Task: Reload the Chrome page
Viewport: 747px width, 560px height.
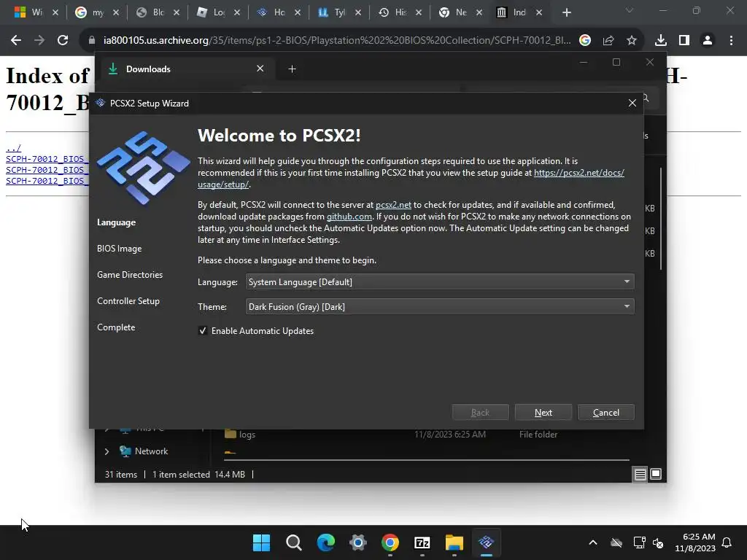Action: pos(63,41)
